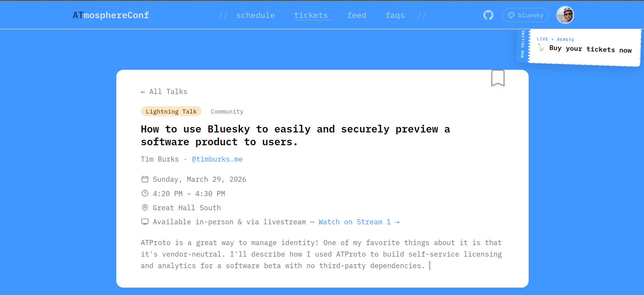Open the GitHub repository icon
Viewport: 644px width, 295px height.
(x=488, y=15)
